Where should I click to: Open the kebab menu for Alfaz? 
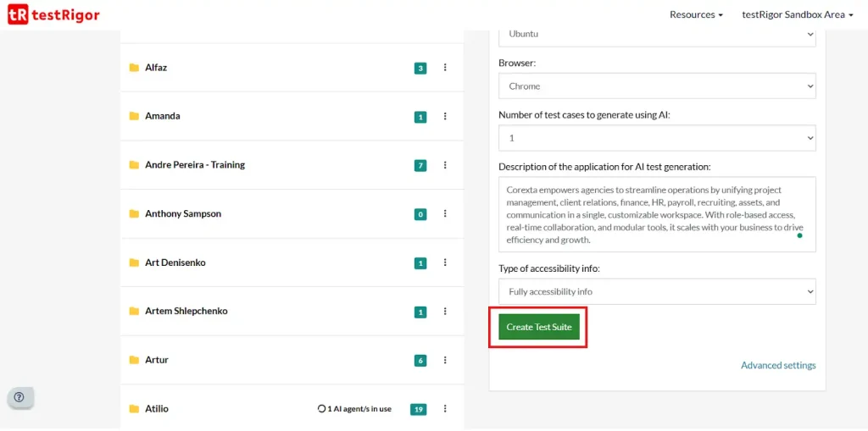(445, 68)
